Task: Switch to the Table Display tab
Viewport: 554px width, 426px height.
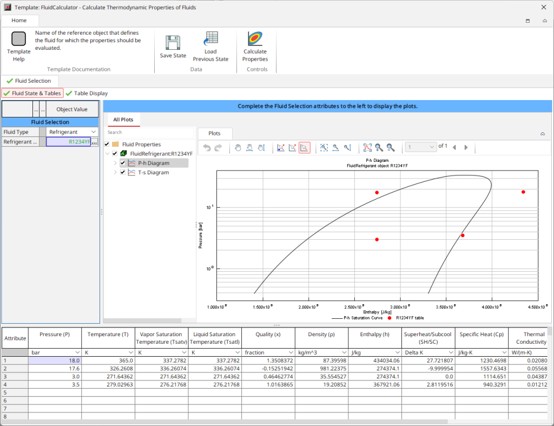Action: (87, 93)
